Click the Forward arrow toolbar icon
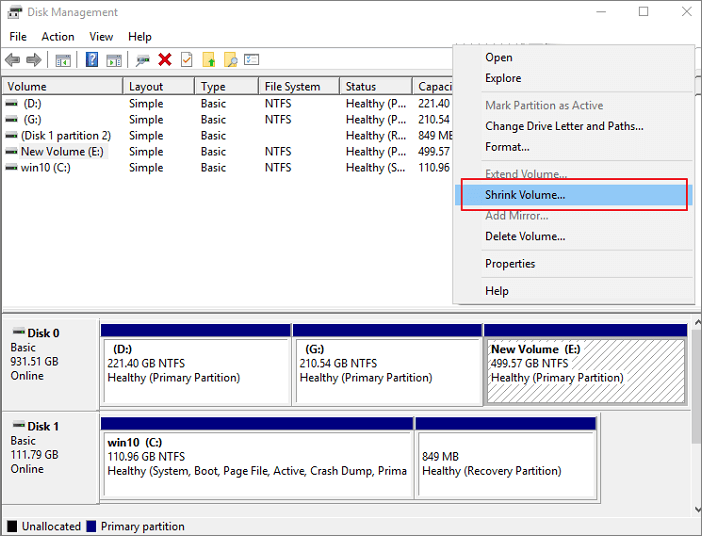Image resolution: width=702 pixels, height=536 pixels. click(34, 60)
